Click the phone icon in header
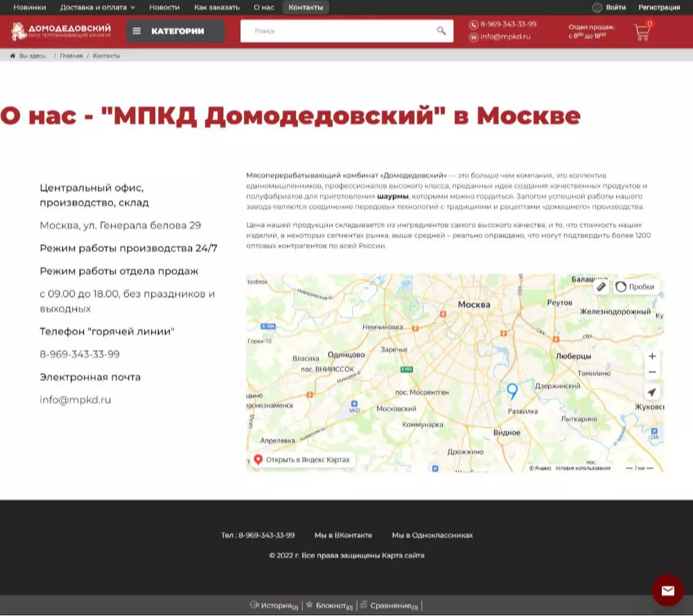 click(474, 25)
